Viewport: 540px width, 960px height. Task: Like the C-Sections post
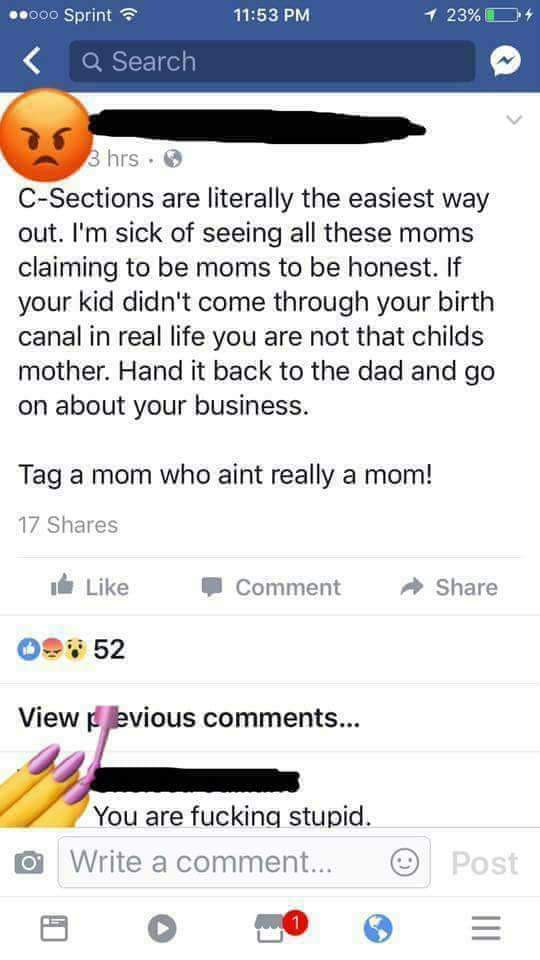tap(89, 587)
